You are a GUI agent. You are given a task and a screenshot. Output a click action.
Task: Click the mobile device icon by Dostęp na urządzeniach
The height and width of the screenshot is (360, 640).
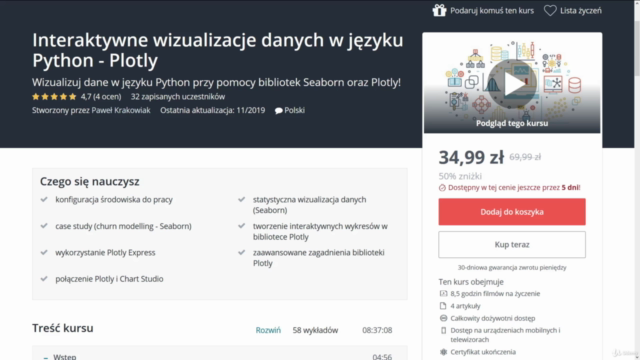pyautogui.click(x=444, y=330)
